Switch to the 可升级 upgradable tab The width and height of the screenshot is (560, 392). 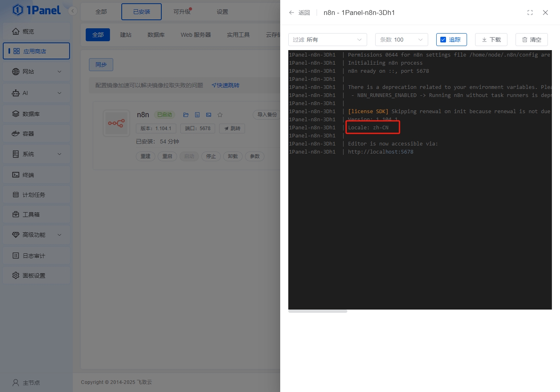click(x=182, y=12)
